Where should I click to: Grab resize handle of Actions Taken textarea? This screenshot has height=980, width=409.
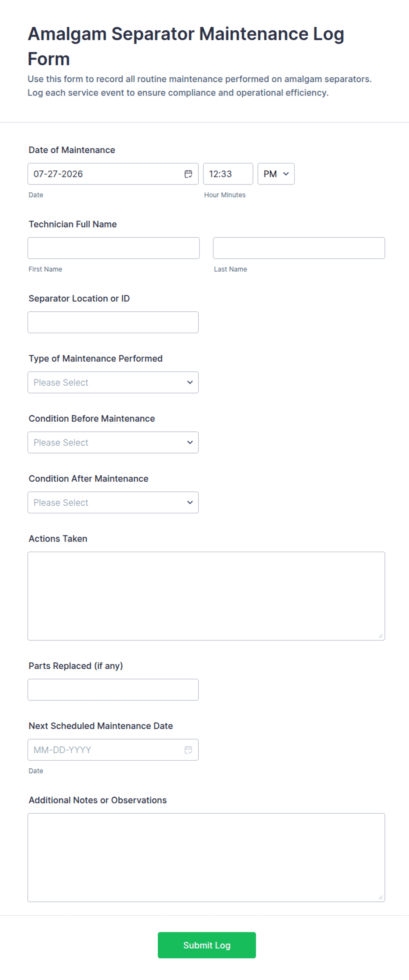380,636
